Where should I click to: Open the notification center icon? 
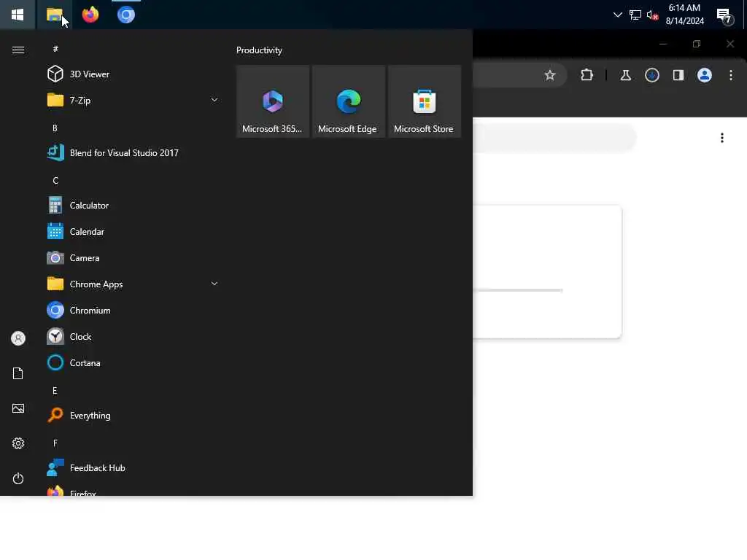coord(724,16)
